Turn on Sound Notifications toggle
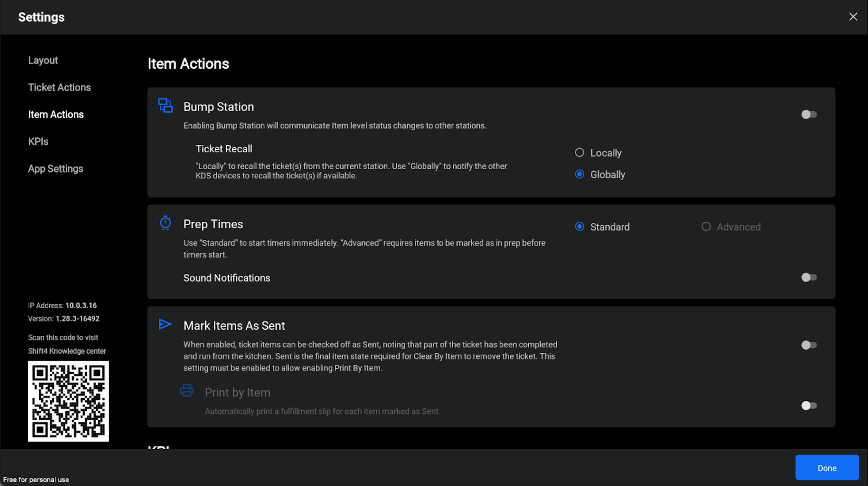 (808, 278)
